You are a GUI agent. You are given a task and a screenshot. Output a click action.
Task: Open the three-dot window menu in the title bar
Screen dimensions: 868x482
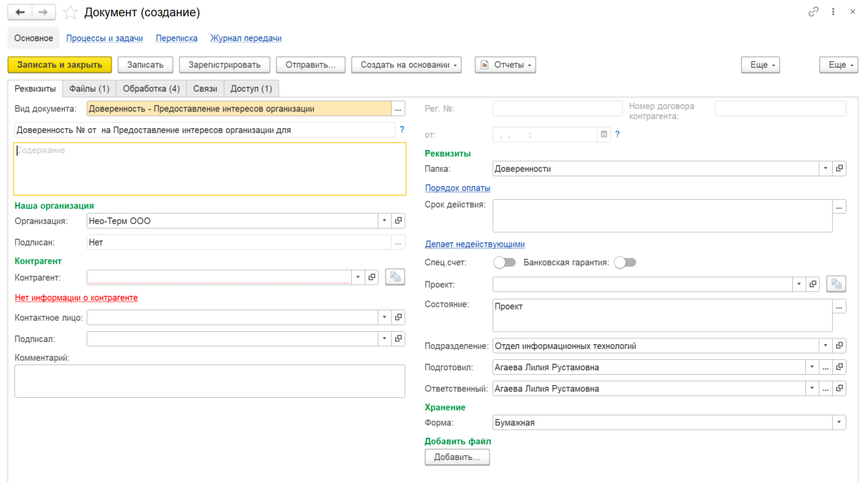833,12
